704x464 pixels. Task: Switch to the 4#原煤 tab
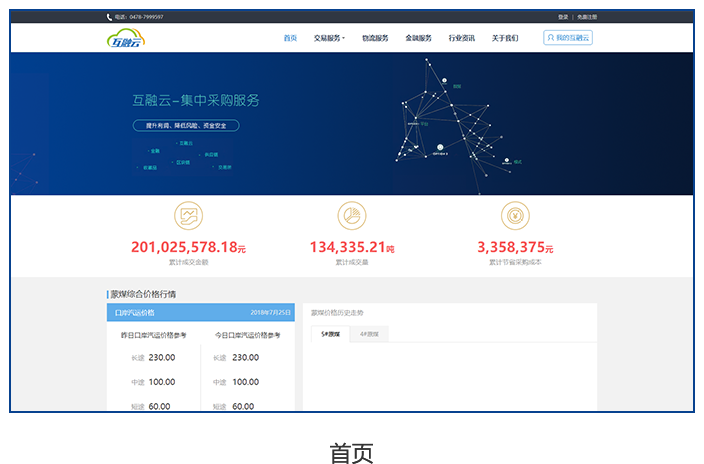368,334
